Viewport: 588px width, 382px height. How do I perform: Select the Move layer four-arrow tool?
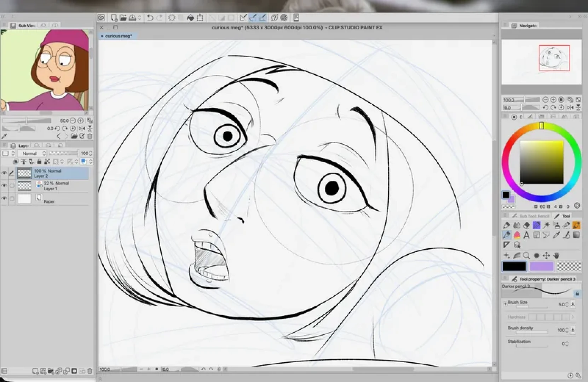click(546, 255)
